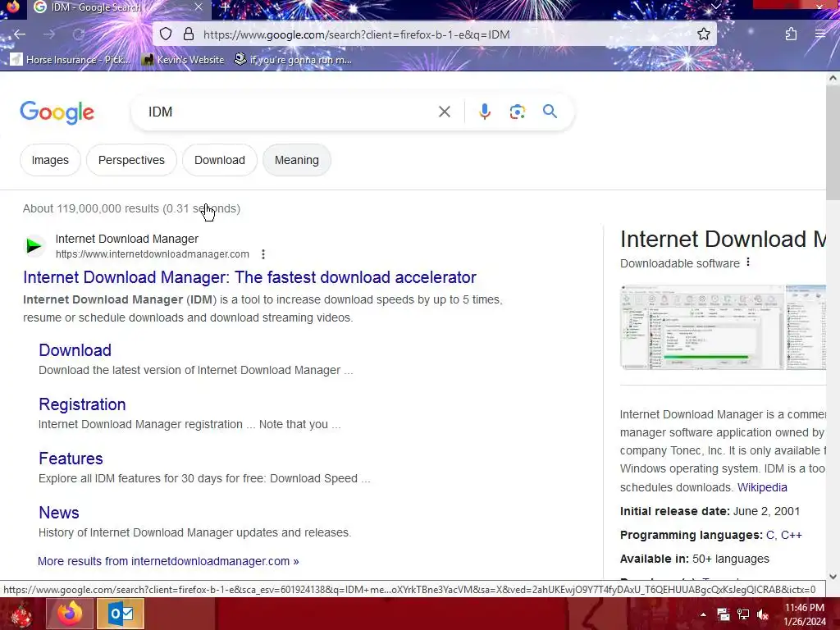840x630 pixels.
Task: Open the fastest download accelerator result
Action: point(249,277)
